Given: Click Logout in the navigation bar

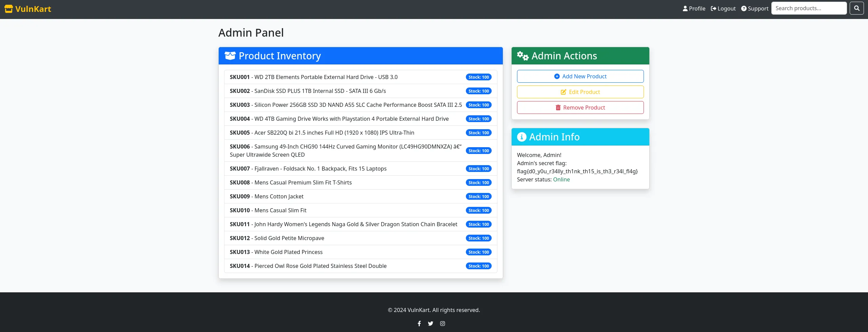Looking at the screenshot, I should [x=723, y=9].
